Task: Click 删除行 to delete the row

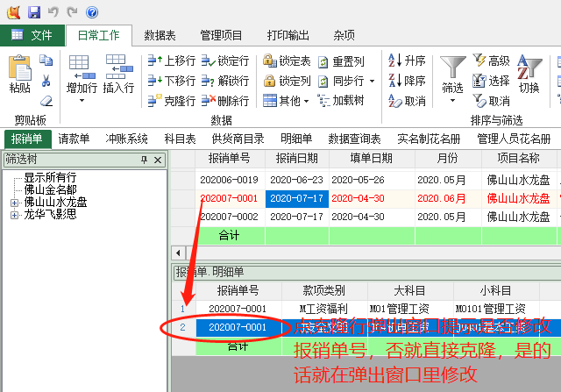Action: (x=225, y=101)
